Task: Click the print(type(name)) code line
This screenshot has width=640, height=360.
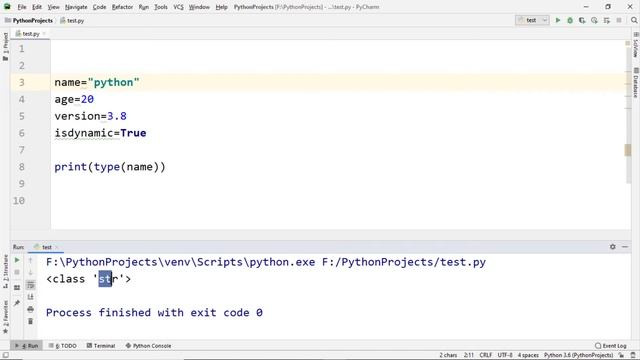Action: pos(110,167)
